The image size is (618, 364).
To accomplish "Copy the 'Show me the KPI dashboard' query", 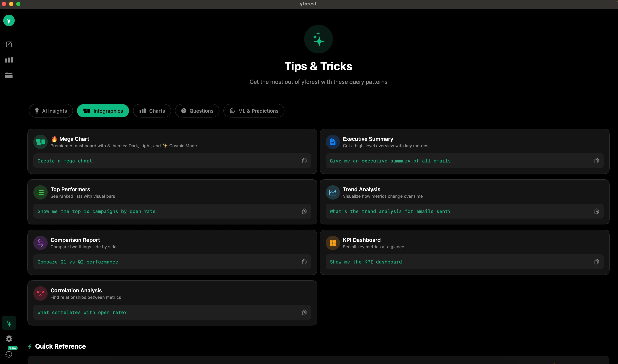I will point(597,262).
